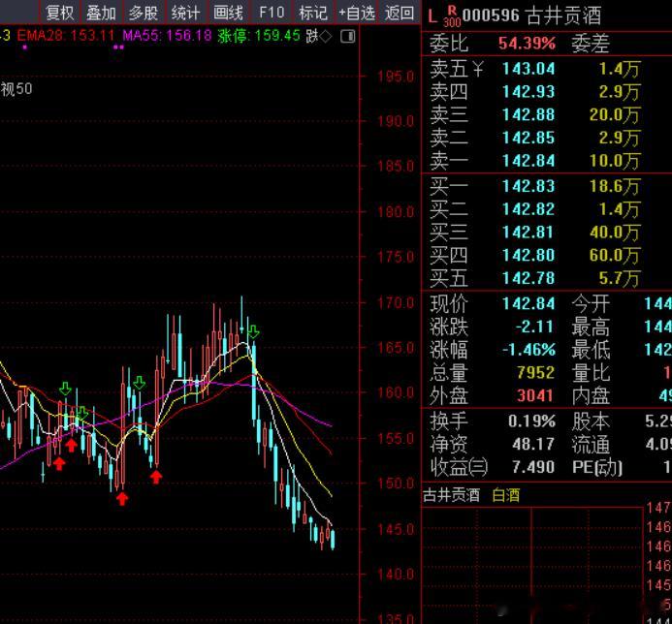Select the 现价 value 142.84
Viewport: 672px width, 624px height.
(528, 304)
